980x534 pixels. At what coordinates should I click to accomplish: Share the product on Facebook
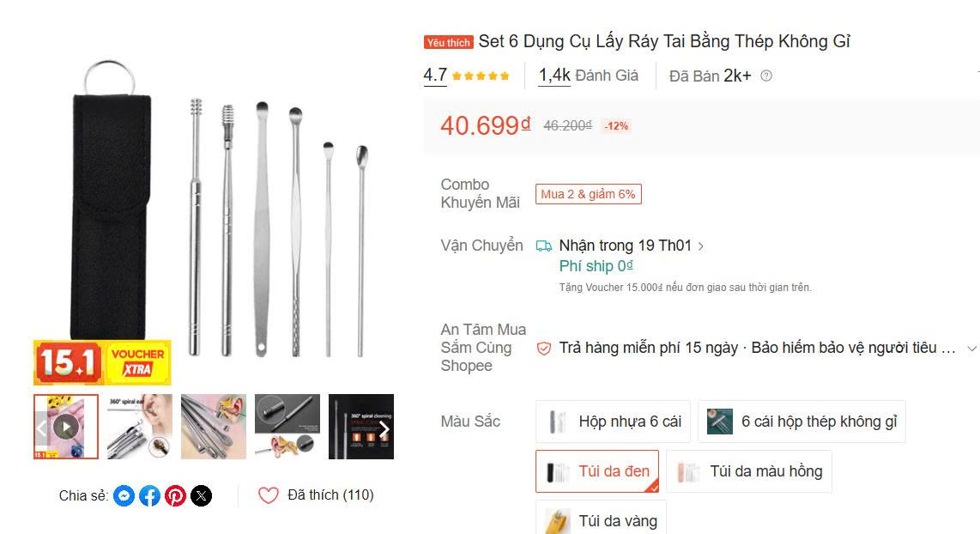[149, 495]
